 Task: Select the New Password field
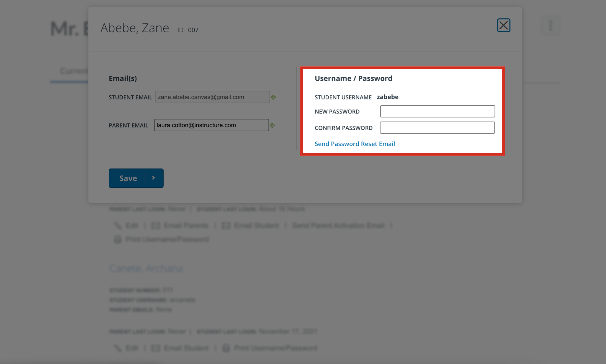click(x=437, y=111)
